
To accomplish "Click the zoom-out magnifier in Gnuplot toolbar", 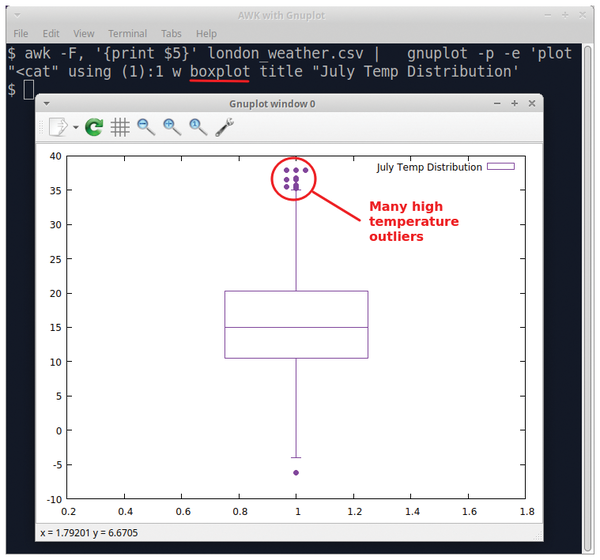I will click(146, 127).
